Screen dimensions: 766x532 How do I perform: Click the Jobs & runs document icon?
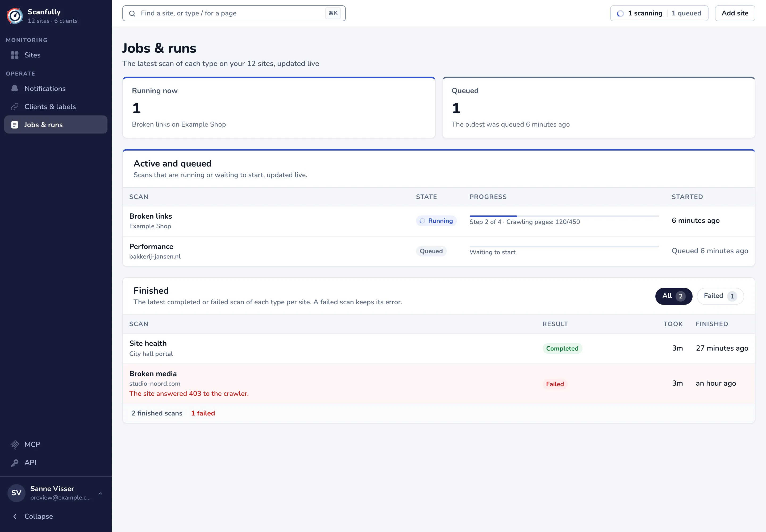click(15, 125)
